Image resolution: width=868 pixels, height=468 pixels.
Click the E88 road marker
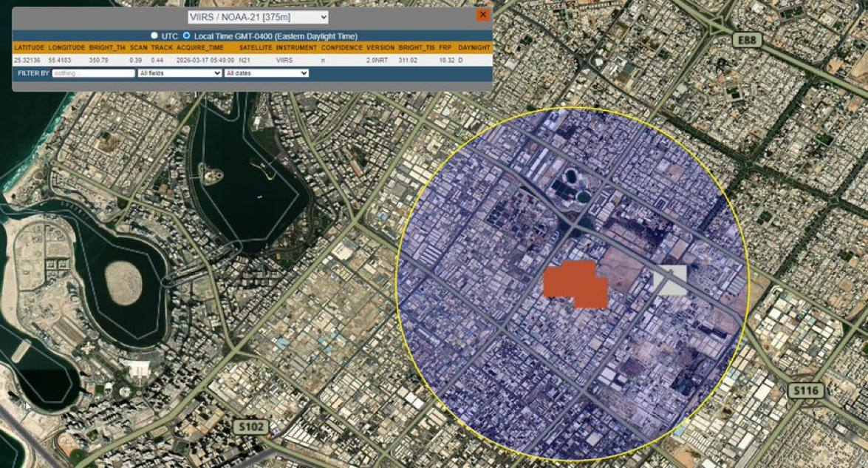click(x=747, y=40)
